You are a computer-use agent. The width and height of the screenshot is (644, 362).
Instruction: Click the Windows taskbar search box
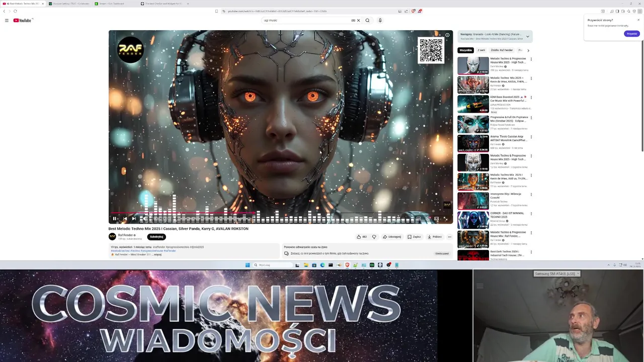click(x=272, y=265)
